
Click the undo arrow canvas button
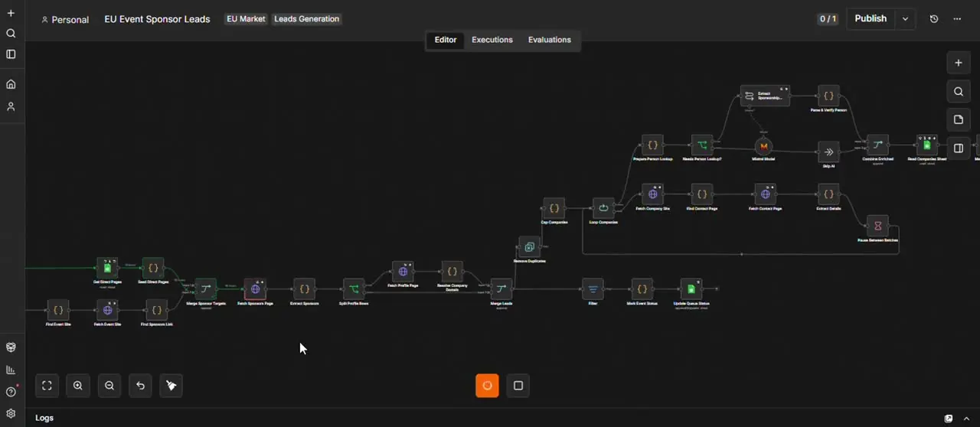click(x=140, y=386)
